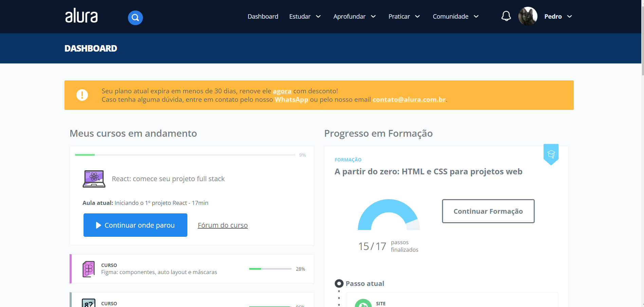Expand Praticar dropdown chevron
Screen dimensions: 644x307
click(x=418, y=16)
